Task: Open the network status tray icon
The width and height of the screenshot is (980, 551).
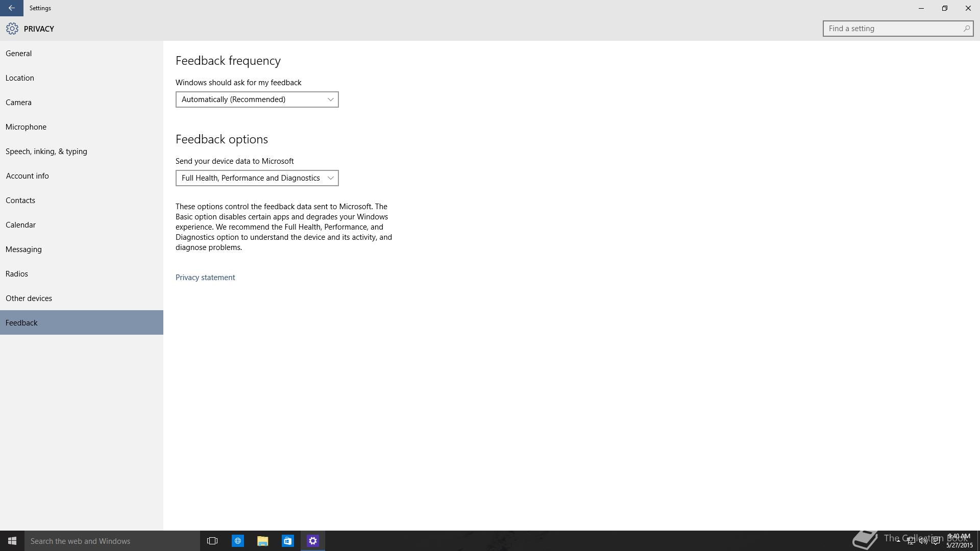Action: click(x=911, y=541)
